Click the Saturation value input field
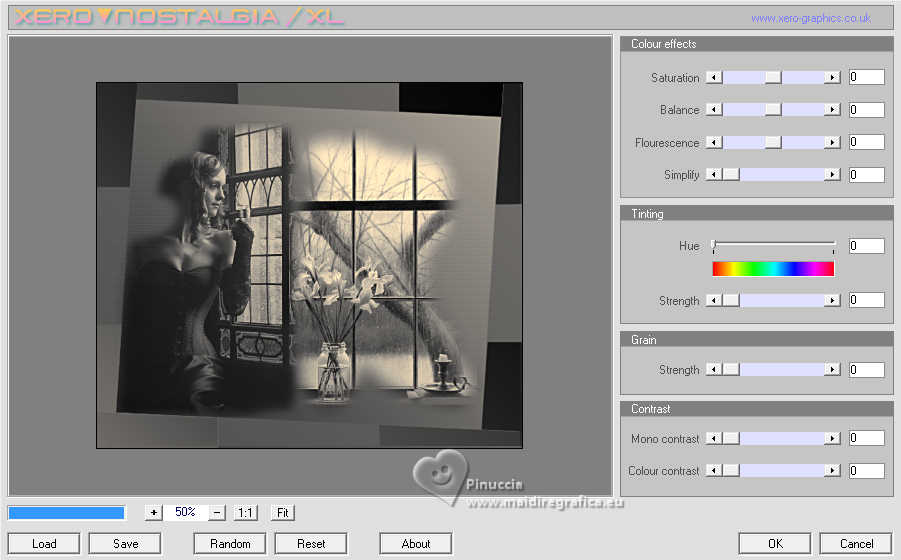Viewport: 901px width, 560px height. (x=867, y=77)
